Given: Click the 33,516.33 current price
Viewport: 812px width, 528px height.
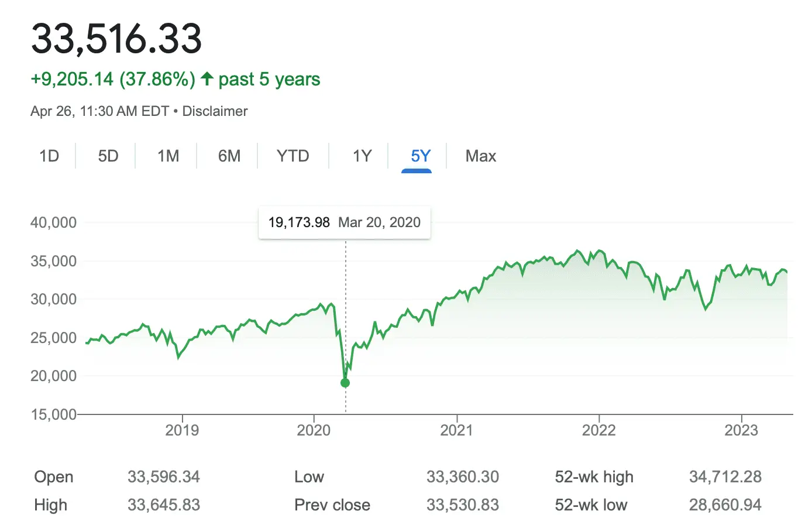Looking at the screenshot, I should [116, 39].
